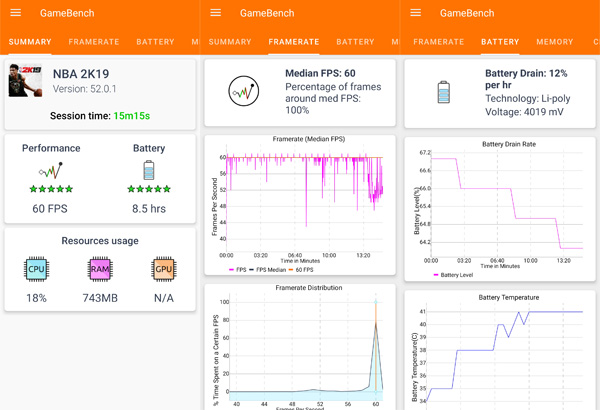Click the battery icon beside Battery Drain text
The width and height of the screenshot is (600, 410).
coord(442,92)
